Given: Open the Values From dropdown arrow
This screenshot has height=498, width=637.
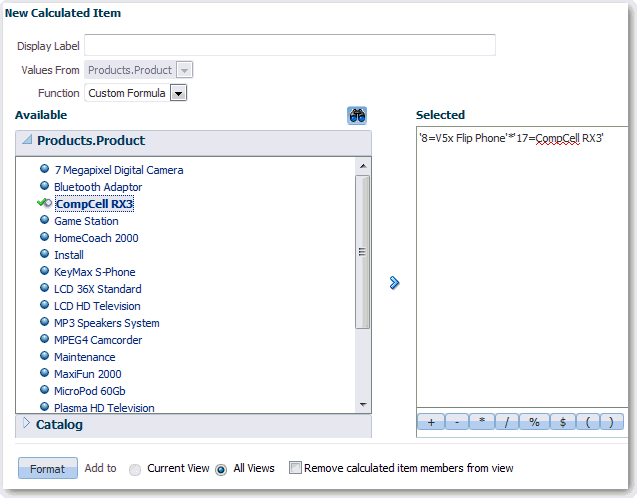Looking at the screenshot, I should coord(185,70).
